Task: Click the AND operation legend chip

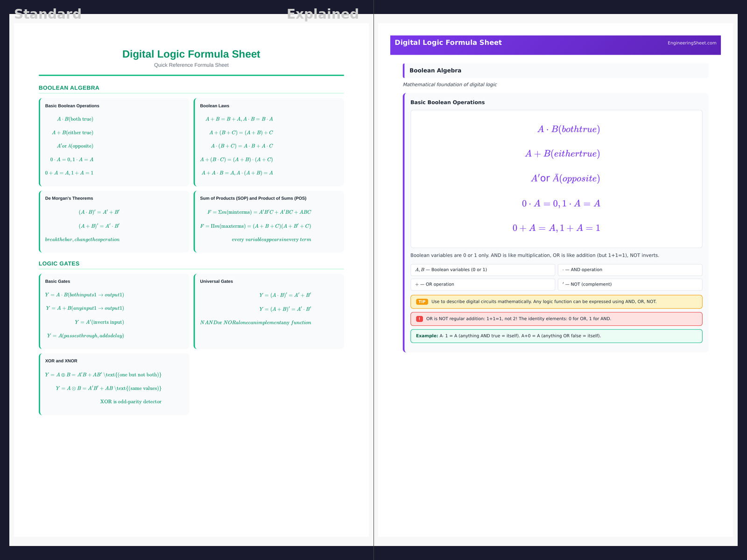Action: pyautogui.click(x=629, y=270)
